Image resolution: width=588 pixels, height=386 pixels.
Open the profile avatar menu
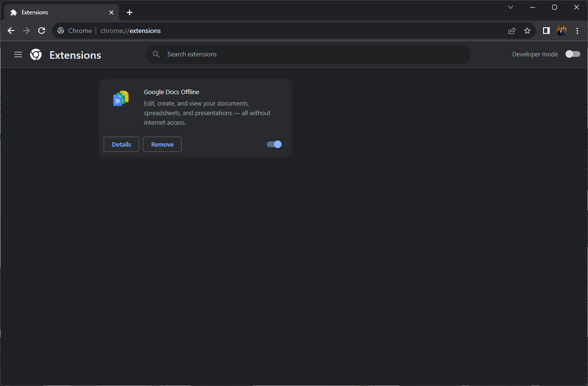click(562, 31)
